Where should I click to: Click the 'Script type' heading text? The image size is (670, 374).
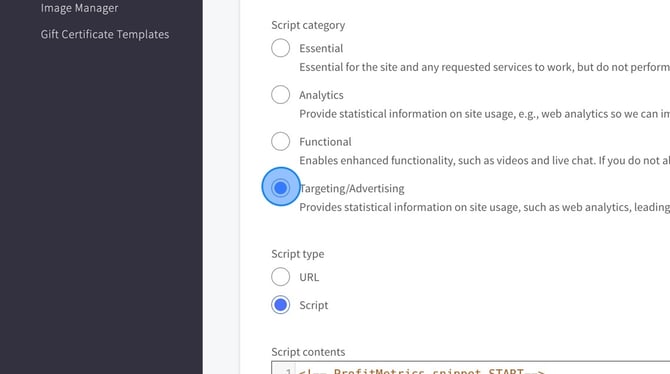[x=297, y=254]
